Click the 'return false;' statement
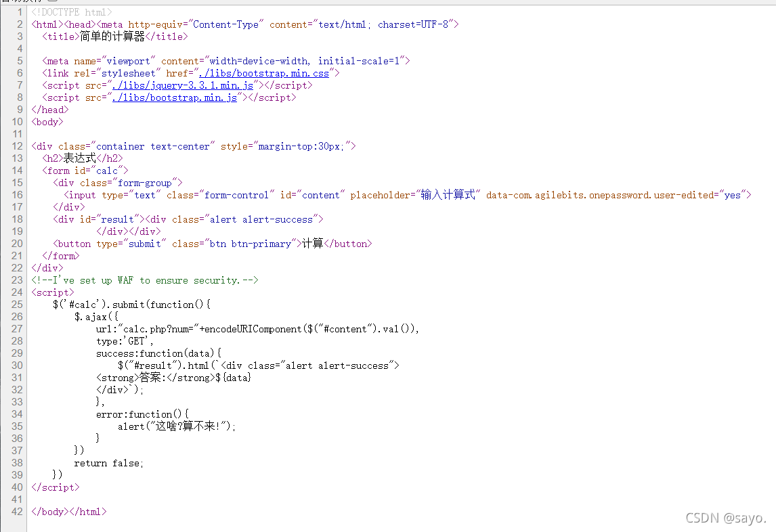Viewport: 776px width, 532px height. (x=109, y=463)
